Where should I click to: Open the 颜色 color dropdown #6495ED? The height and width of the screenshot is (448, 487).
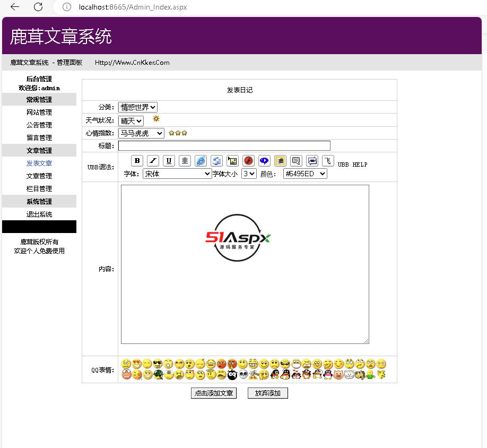click(x=305, y=174)
